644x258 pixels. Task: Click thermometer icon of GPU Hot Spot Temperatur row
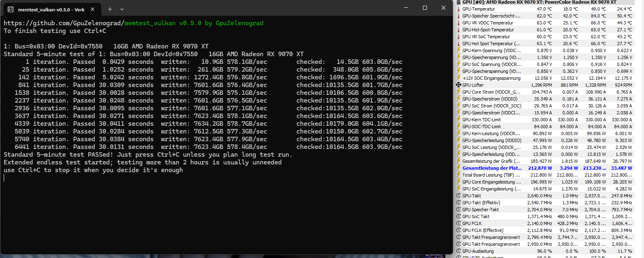pos(459,44)
